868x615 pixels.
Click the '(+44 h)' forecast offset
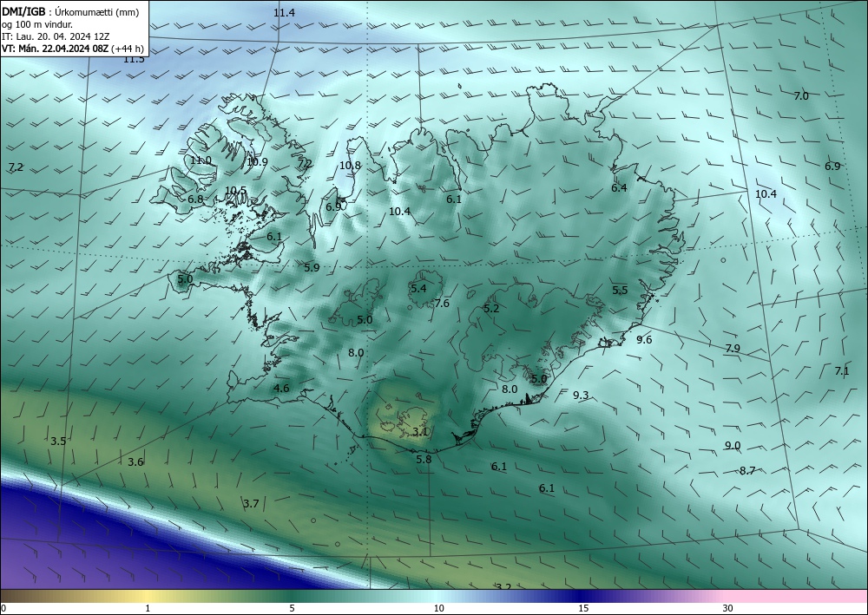tap(128, 48)
